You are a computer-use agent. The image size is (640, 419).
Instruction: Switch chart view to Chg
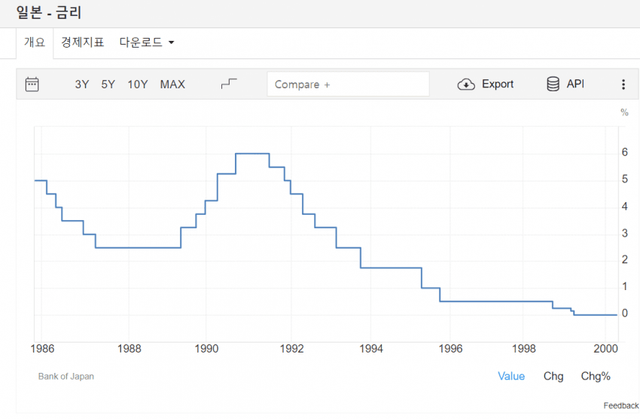pyautogui.click(x=553, y=376)
